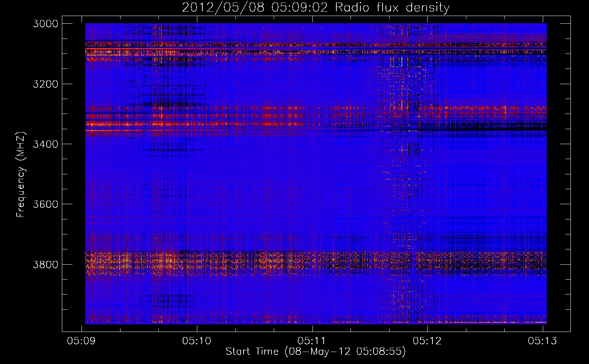
Task: Click the 3000 frequency axis label
Action: pos(46,24)
